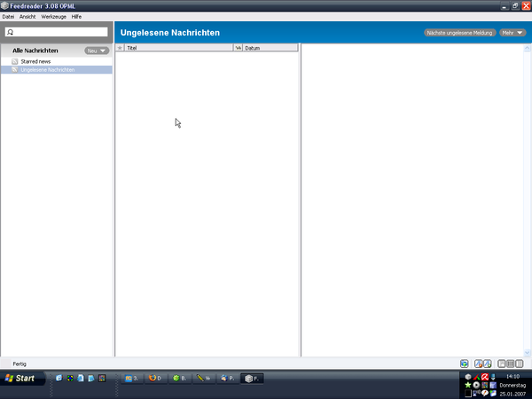Screen dimensions: 532x399
Task: Click Nächste ungelesene Meldung button
Action: (459, 33)
